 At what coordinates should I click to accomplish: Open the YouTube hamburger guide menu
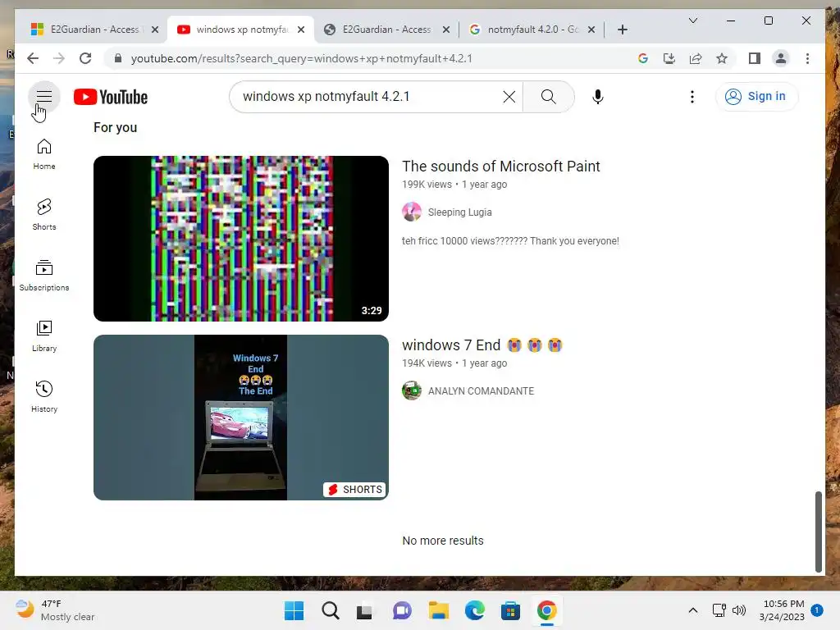(44, 97)
